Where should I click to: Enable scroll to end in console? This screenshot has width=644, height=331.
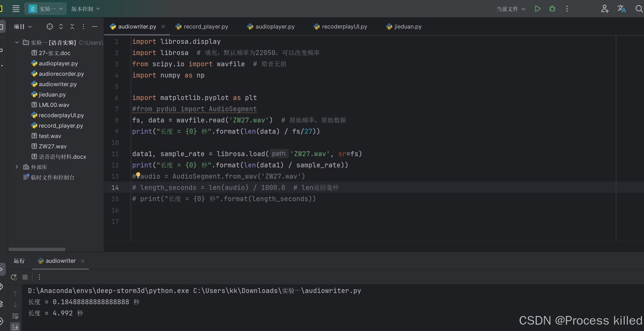tap(15, 327)
